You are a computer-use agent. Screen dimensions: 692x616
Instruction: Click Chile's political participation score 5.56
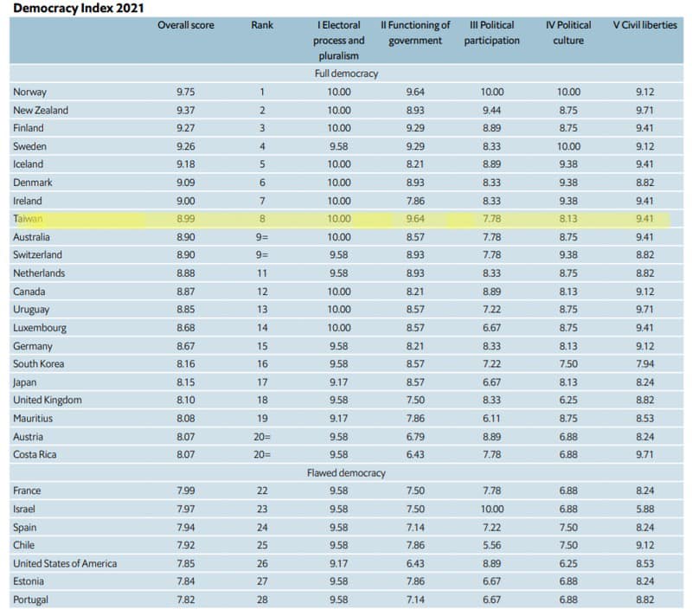[x=491, y=545]
